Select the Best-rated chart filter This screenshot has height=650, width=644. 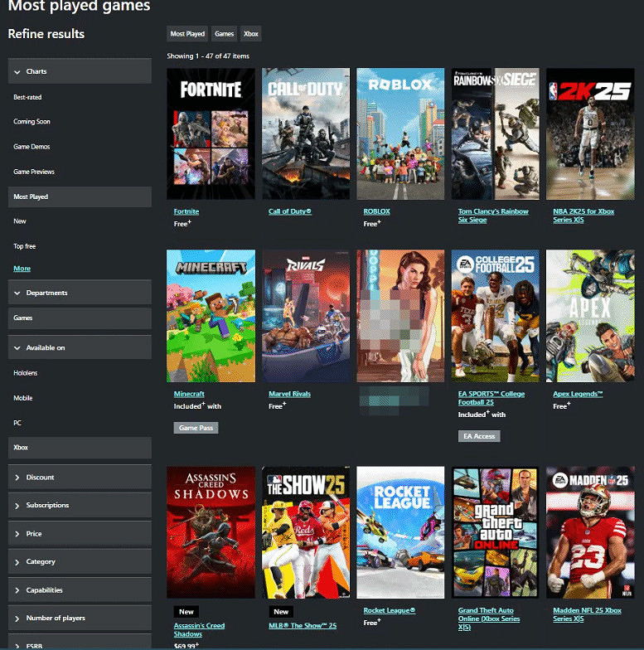point(27,98)
